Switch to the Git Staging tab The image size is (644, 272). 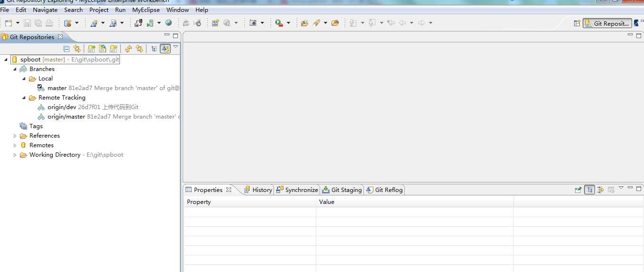pyautogui.click(x=342, y=190)
